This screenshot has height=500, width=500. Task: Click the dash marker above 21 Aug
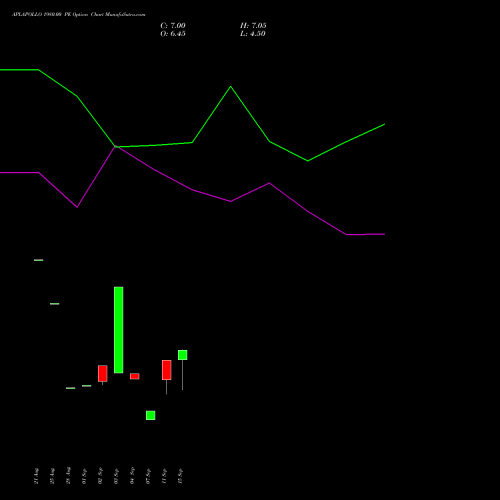tap(39, 260)
